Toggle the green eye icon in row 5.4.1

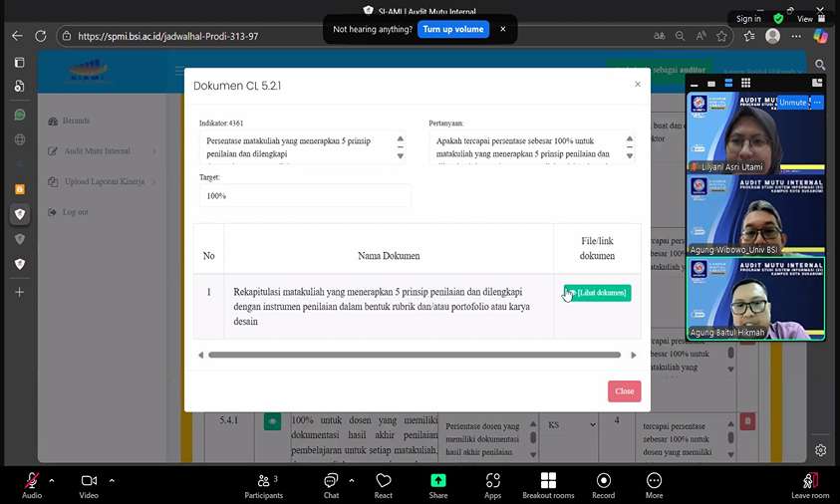coord(272,421)
